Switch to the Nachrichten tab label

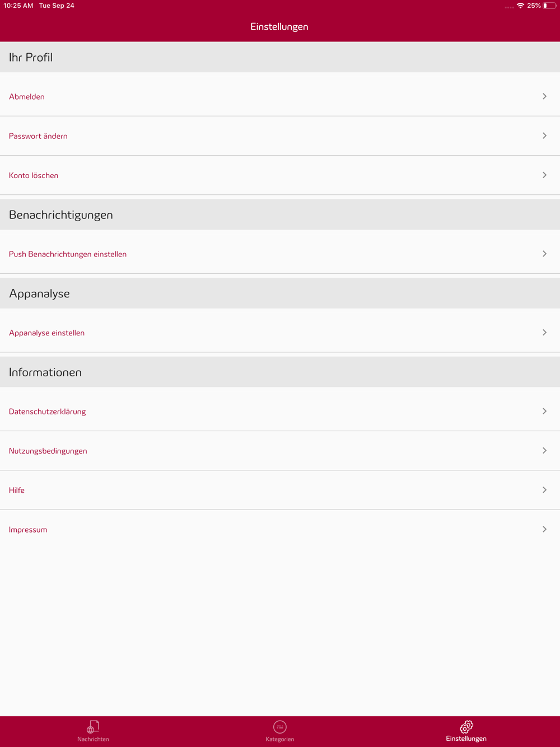click(x=93, y=739)
